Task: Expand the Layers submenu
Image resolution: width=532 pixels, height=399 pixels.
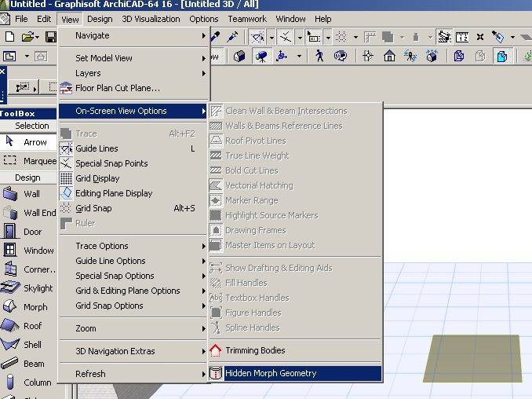Action: click(133, 73)
